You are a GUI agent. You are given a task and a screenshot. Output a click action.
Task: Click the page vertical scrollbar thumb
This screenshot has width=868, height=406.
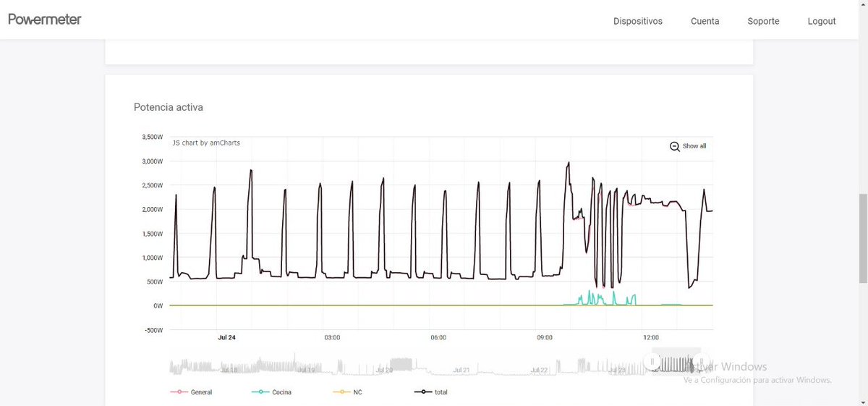point(862,239)
